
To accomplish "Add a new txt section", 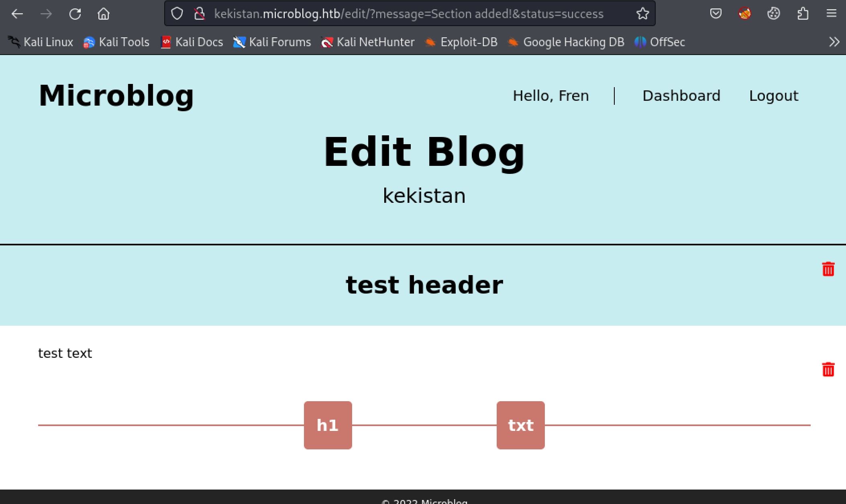I will (x=520, y=425).
